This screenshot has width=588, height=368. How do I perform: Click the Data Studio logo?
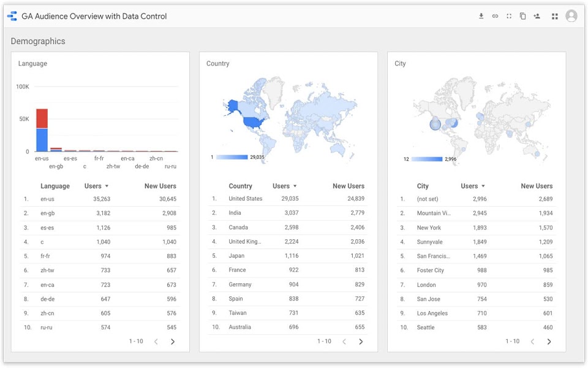(x=11, y=16)
